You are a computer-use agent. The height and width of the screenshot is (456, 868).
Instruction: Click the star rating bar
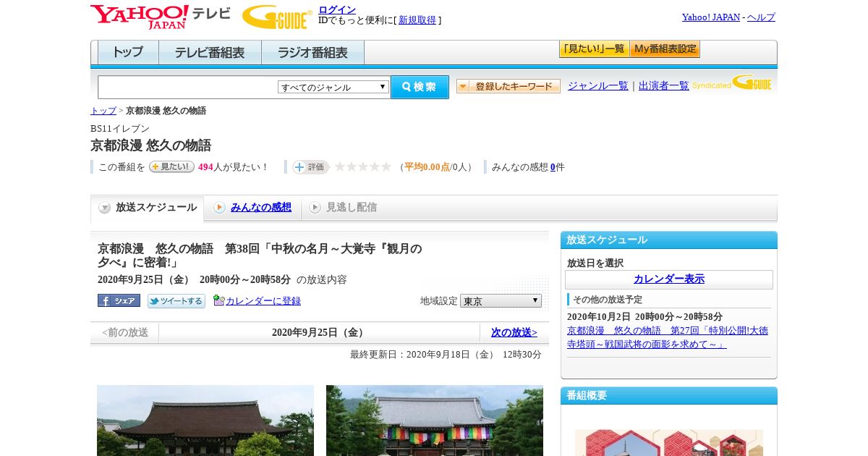pos(362,166)
